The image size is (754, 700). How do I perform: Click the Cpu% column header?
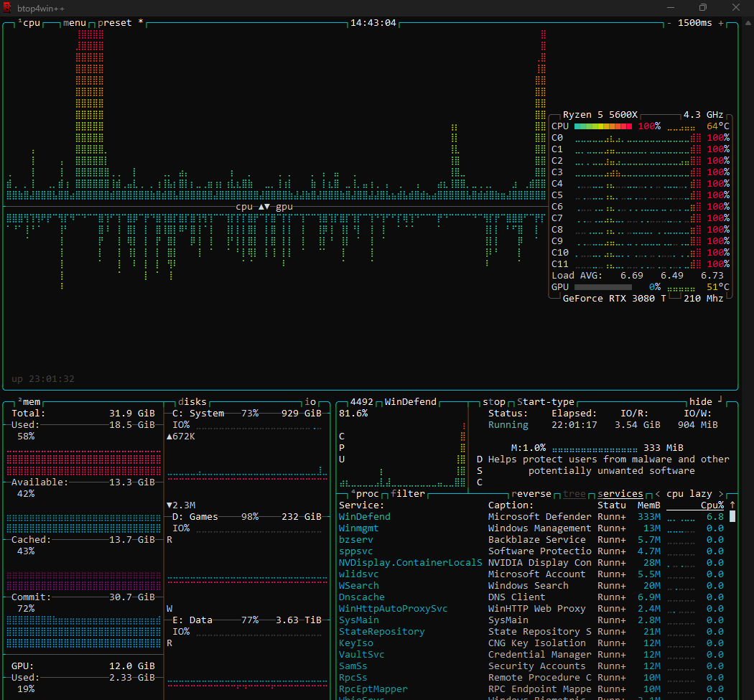coord(712,505)
